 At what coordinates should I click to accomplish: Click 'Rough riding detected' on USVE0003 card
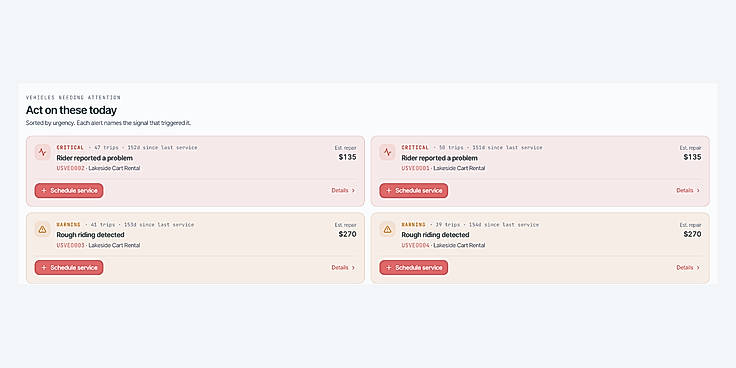[90, 235]
